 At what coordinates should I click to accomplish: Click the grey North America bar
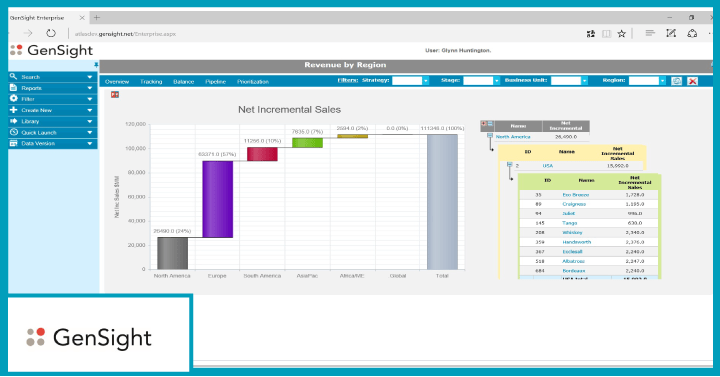[172, 253]
